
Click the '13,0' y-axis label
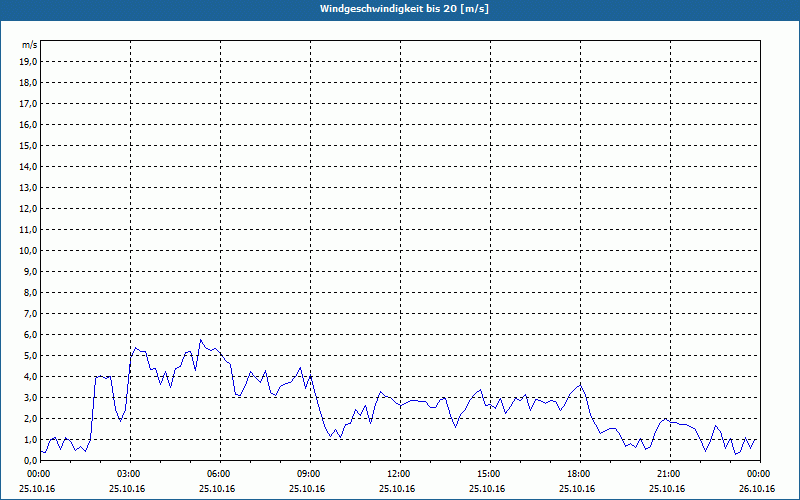(28, 188)
